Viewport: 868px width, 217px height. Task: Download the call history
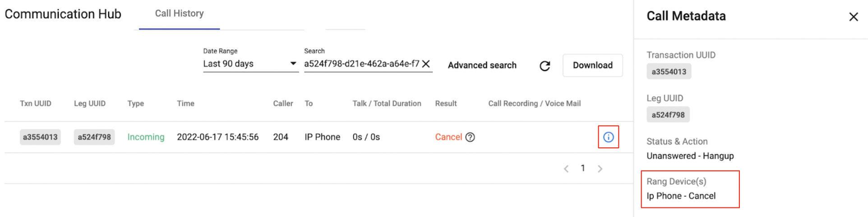(x=592, y=65)
